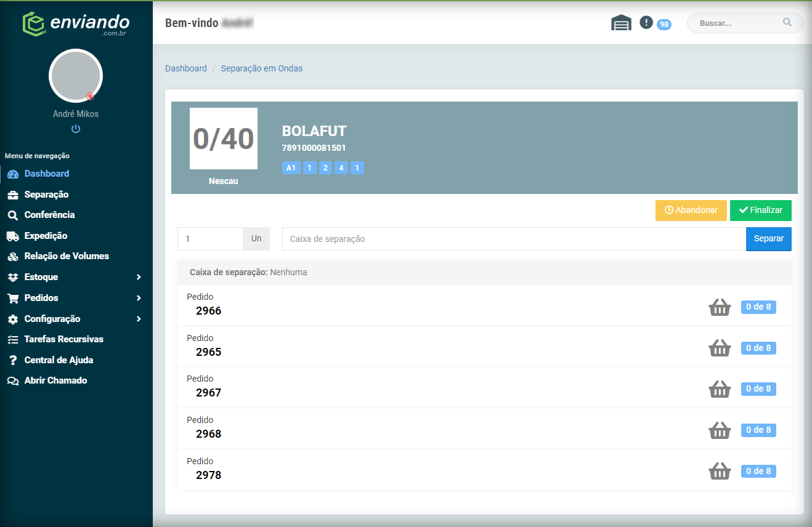
Task: Expand the Estoque submenu chevron
Action: click(139, 277)
